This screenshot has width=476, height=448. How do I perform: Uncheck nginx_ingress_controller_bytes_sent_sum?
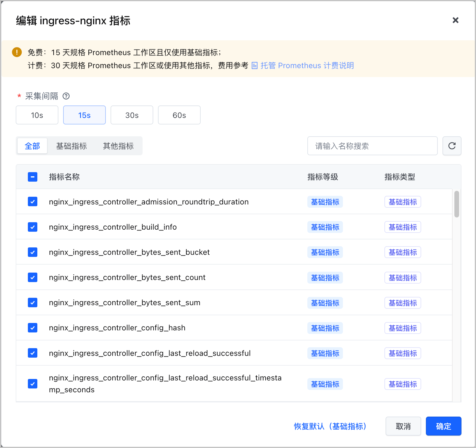coord(33,303)
